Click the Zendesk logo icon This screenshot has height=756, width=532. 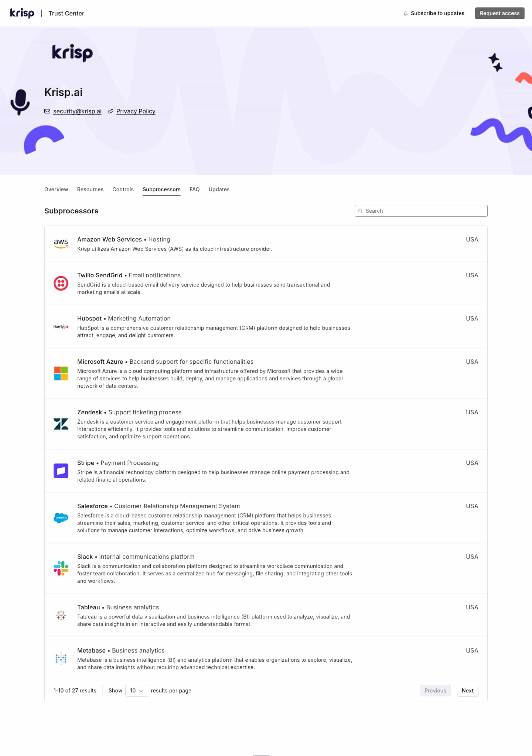tap(61, 424)
